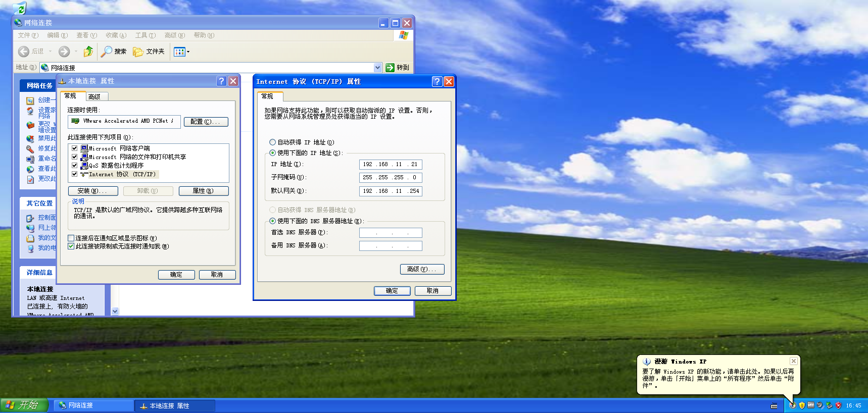This screenshot has width=868, height=413.
Task: Click the Go button next to address bar
Action: pos(398,68)
